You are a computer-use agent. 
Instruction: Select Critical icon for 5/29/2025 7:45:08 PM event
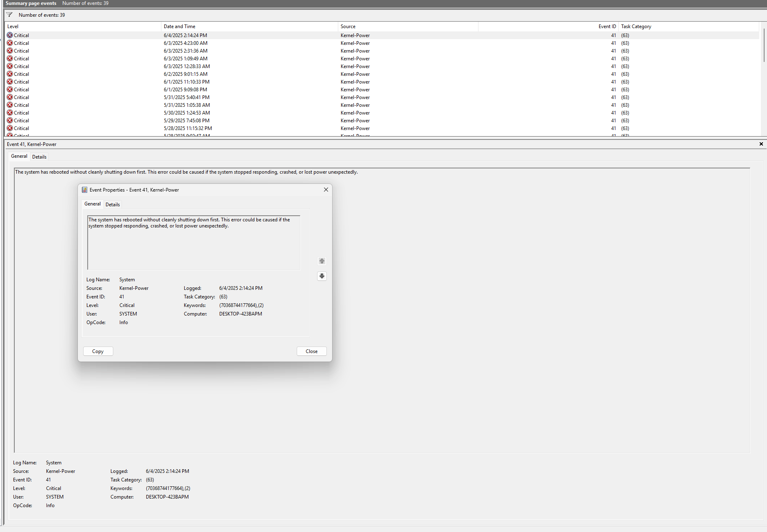(10, 121)
